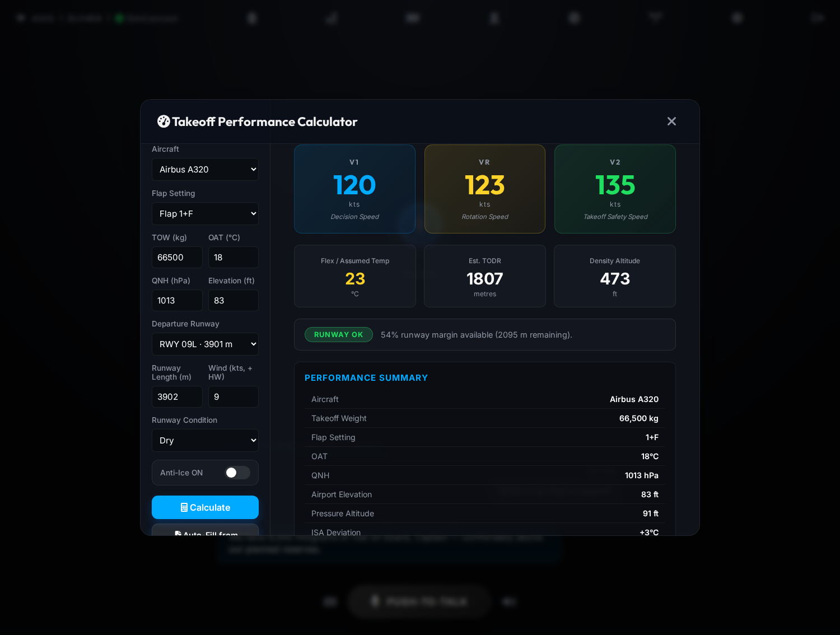
Task: Click the Takeoff Performance Calculator title text
Action: [x=264, y=122]
